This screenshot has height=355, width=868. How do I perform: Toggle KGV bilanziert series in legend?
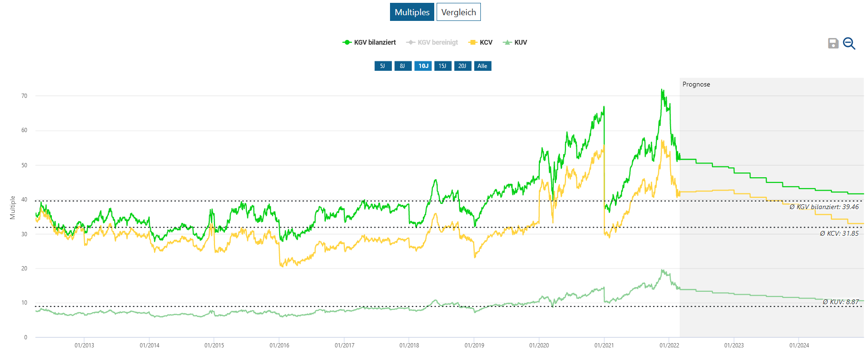click(x=369, y=42)
